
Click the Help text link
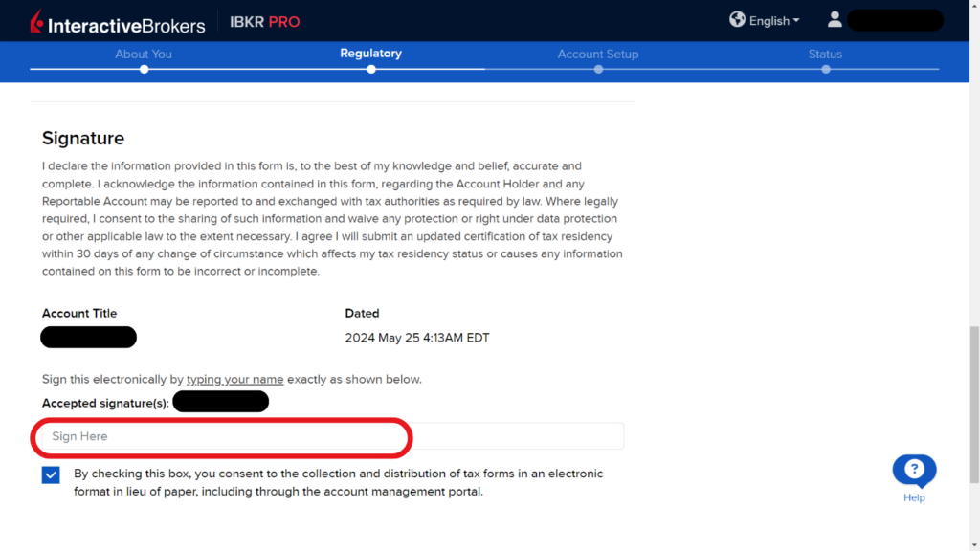coord(914,497)
